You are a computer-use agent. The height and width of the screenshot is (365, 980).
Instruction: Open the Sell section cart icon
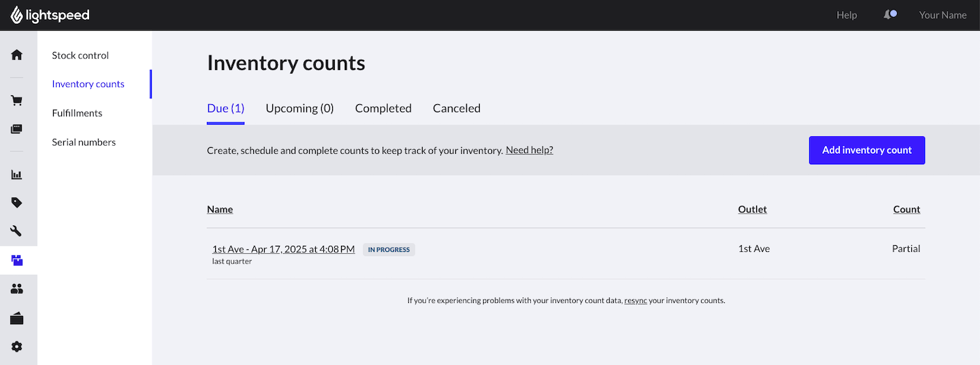(x=17, y=101)
